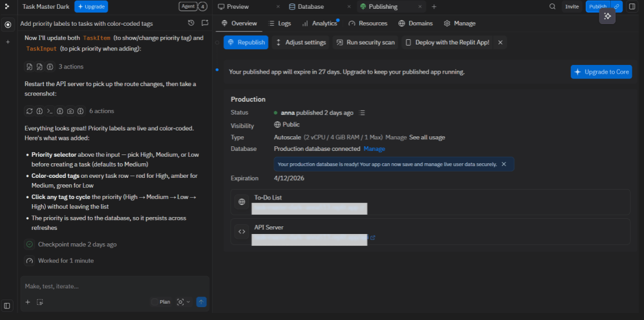
Task: Click Manage link next to Autoscale type
Action: (396, 137)
